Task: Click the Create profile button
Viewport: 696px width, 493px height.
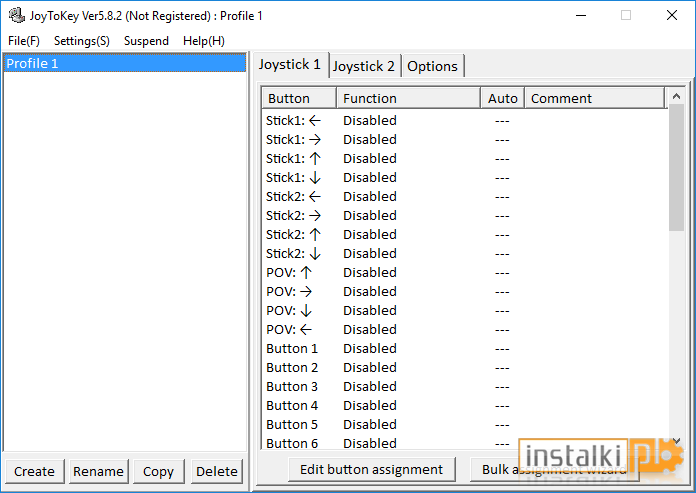Action: click(x=34, y=471)
